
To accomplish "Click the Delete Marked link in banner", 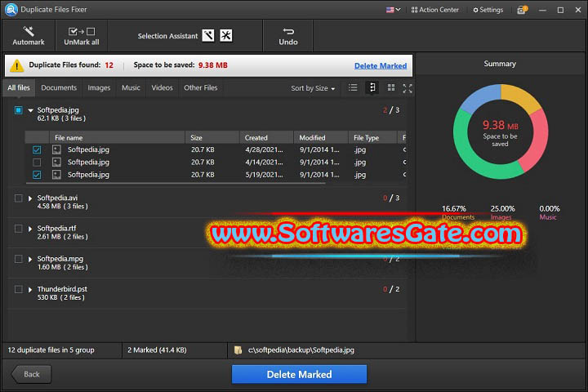I will pos(381,65).
